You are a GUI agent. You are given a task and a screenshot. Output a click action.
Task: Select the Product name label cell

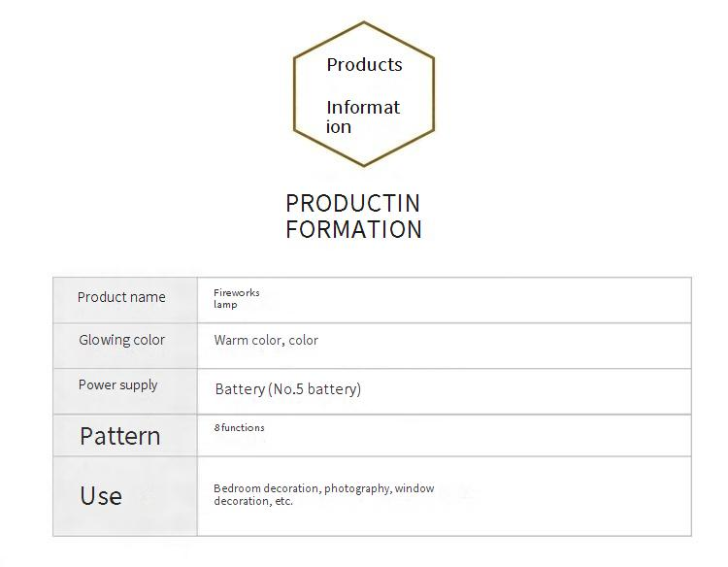[122, 297]
